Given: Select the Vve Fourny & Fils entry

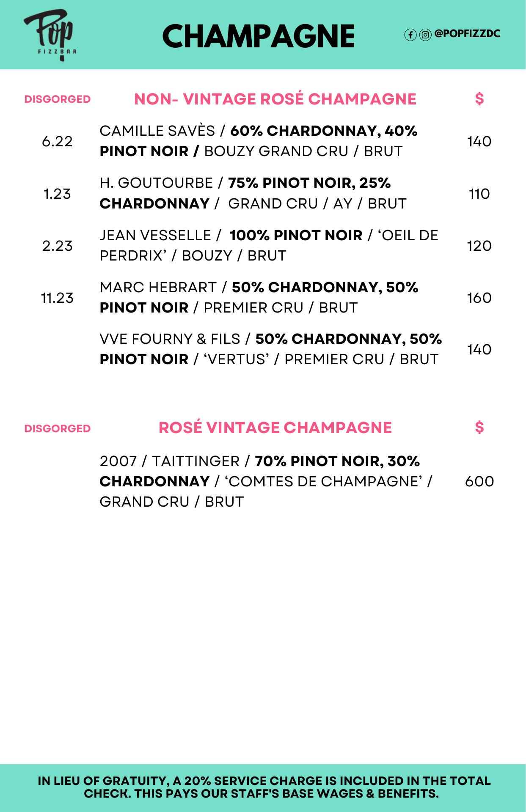Looking at the screenshot, I should pos(271,349).
